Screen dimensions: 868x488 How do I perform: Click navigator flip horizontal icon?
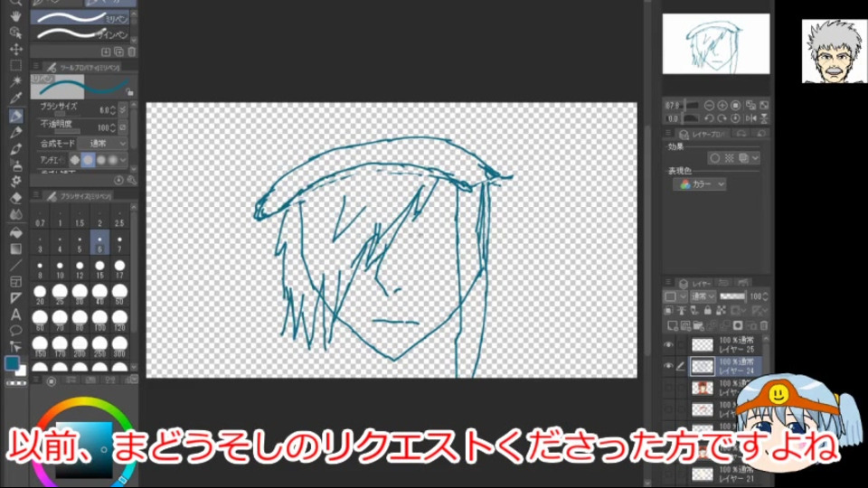click(750, 118)
